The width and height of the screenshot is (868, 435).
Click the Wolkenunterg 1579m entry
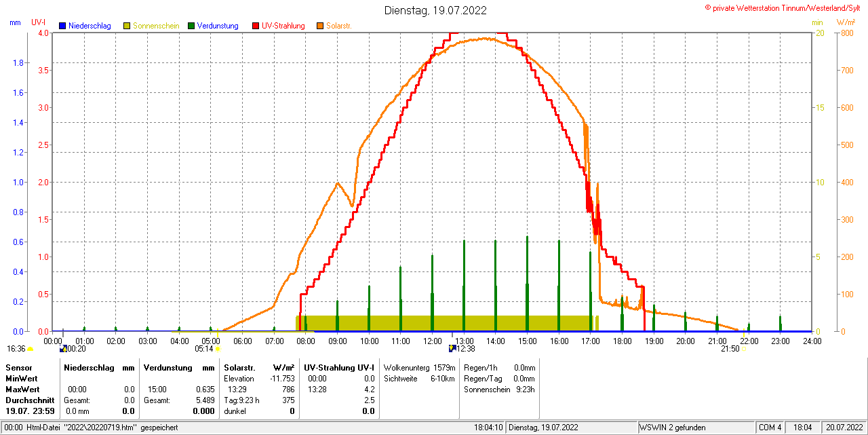(419, 367)
